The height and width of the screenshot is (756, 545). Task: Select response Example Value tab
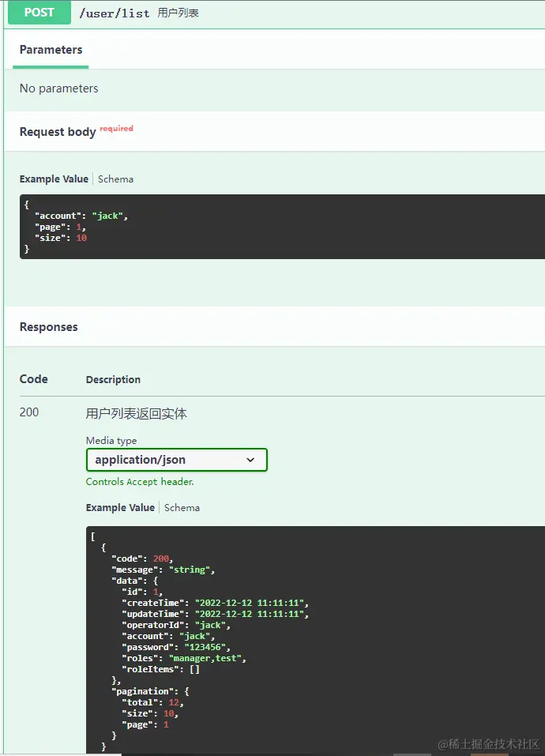[x=120, y=508]
